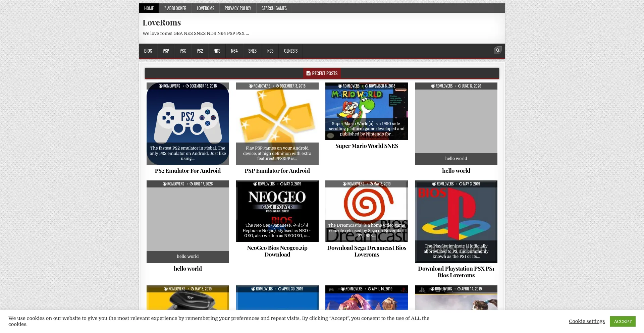Click the PS2 controller thumbnail image
Screen dimensions: 644x333
click(188, 124)
